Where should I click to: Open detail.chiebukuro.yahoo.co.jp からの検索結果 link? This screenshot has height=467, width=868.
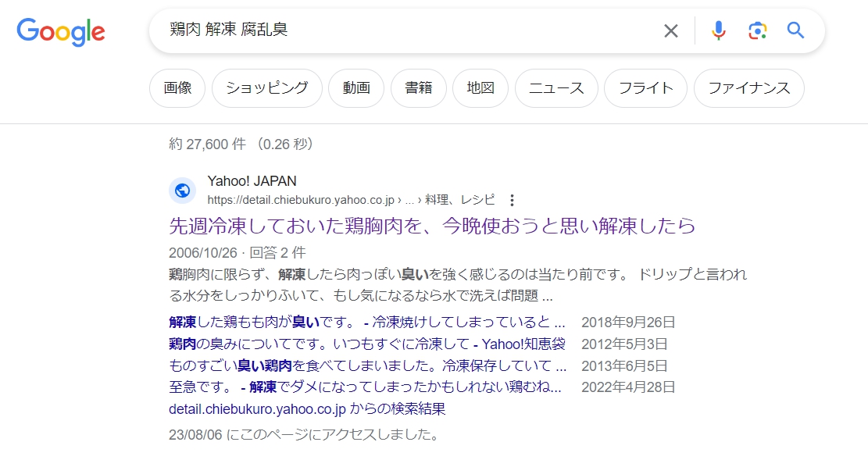tap(307, 409)
